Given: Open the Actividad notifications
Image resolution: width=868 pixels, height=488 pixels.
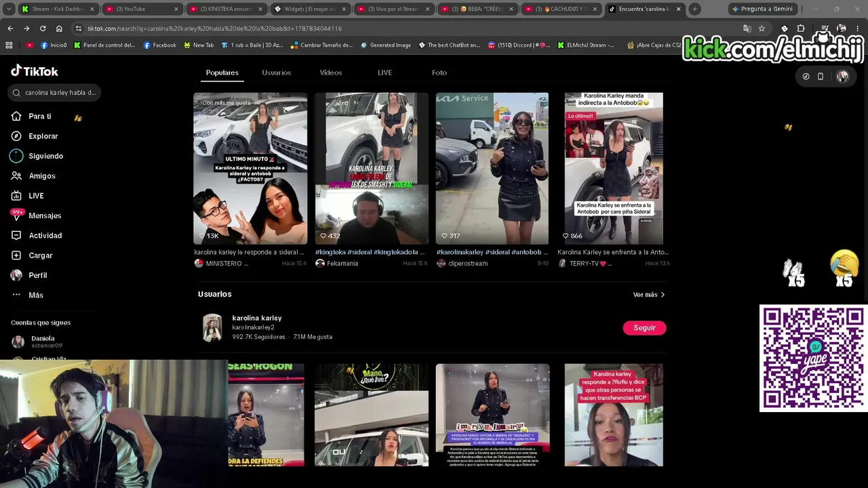Looking at the screenshot, I should pos(45,236).
